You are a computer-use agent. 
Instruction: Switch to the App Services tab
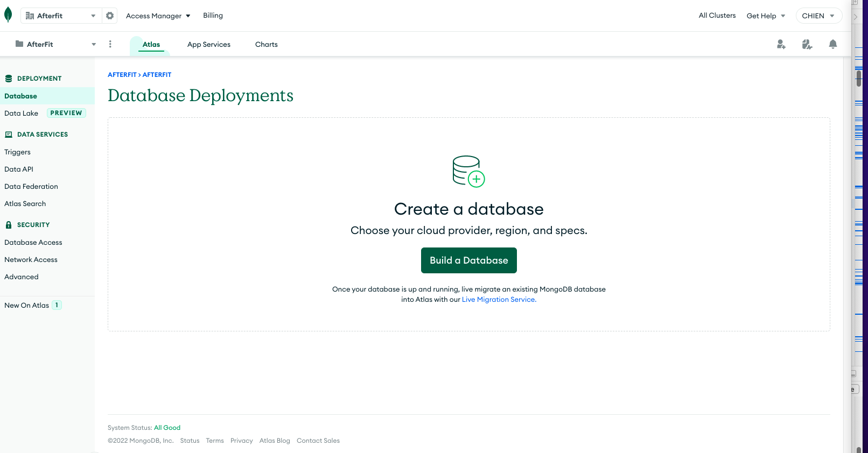pos(209,45)
